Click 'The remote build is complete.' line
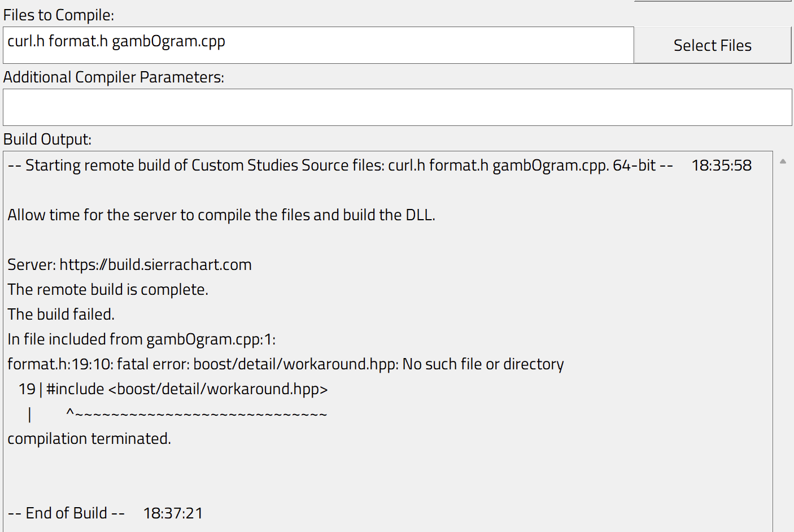 (108, 289)
